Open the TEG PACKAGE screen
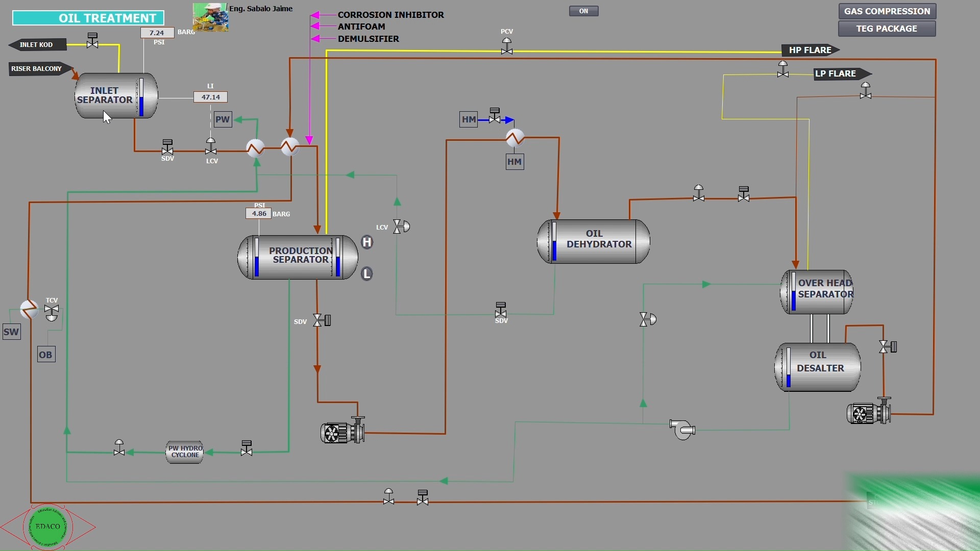The height and width of the screenshot is (551, 980). click(x=887, y=29)
